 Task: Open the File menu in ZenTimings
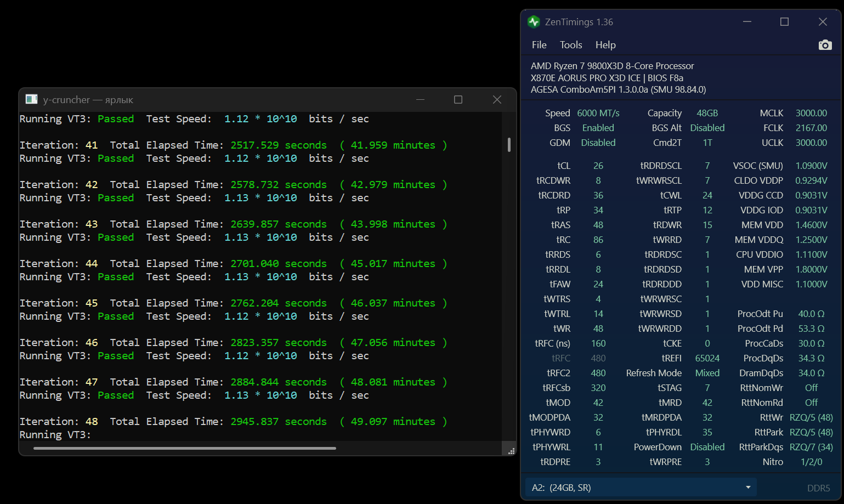click(539, 45)
